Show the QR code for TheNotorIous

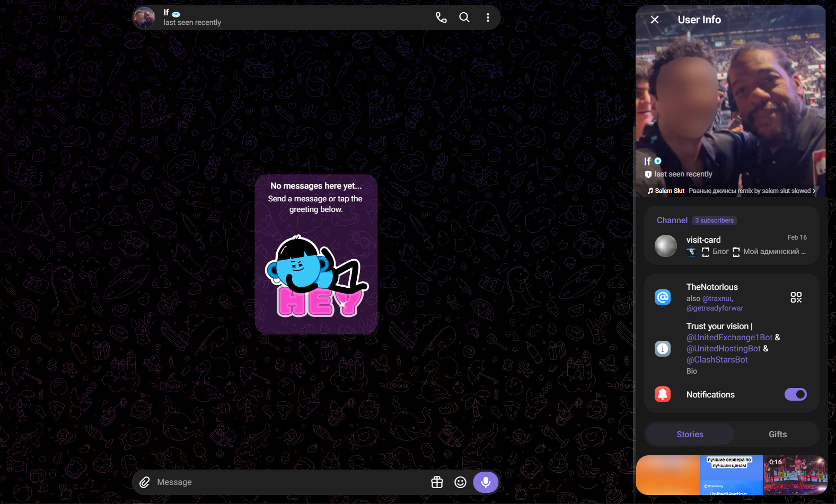796,297
